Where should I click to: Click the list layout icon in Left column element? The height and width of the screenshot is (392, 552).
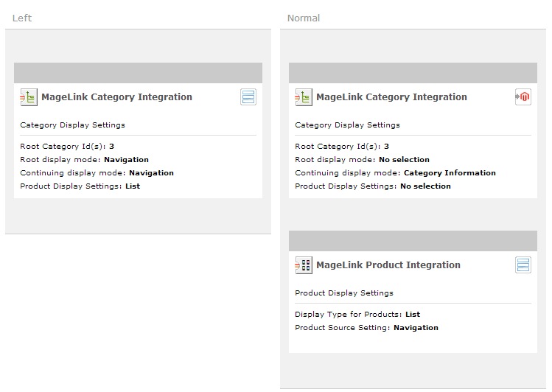coord(248,97)
